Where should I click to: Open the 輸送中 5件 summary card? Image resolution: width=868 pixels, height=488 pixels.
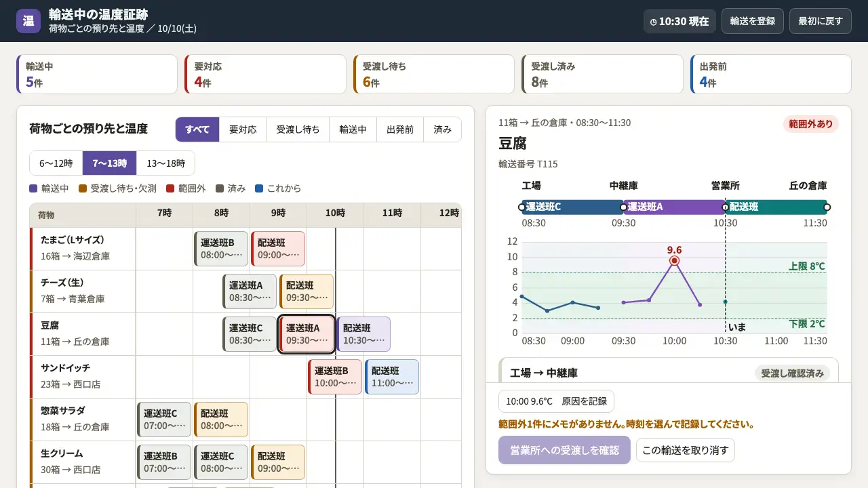pyautogui.click(x=97, y=74)
